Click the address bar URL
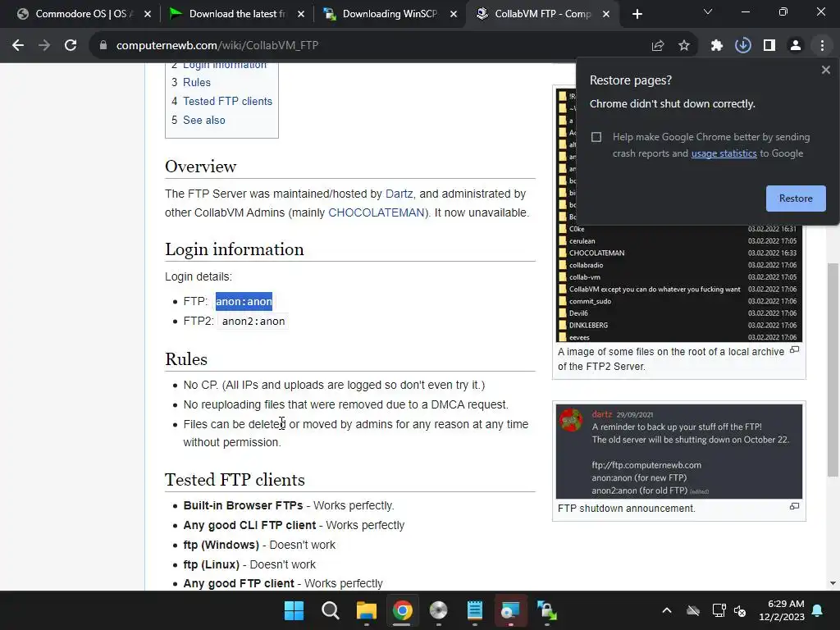The width and height of the screenshot is (840, 630). pyautogui.click(x=217, y=46)
